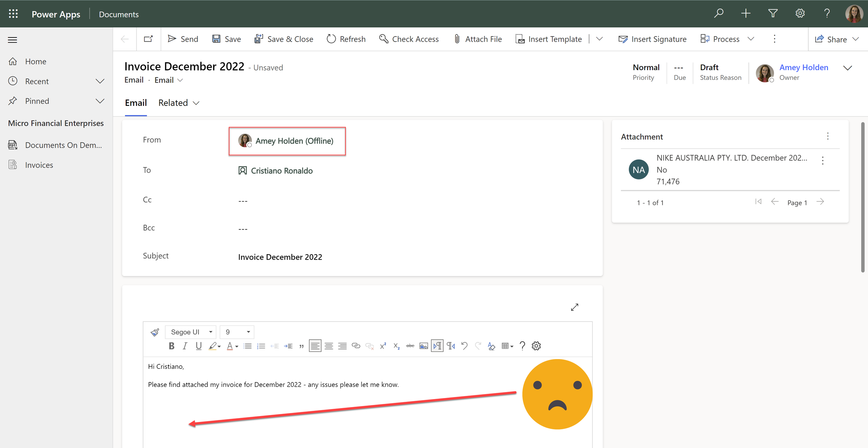Enable right-to-left text direction
Viewport: 868px width, 448px height.
click(x=450, y=346)
